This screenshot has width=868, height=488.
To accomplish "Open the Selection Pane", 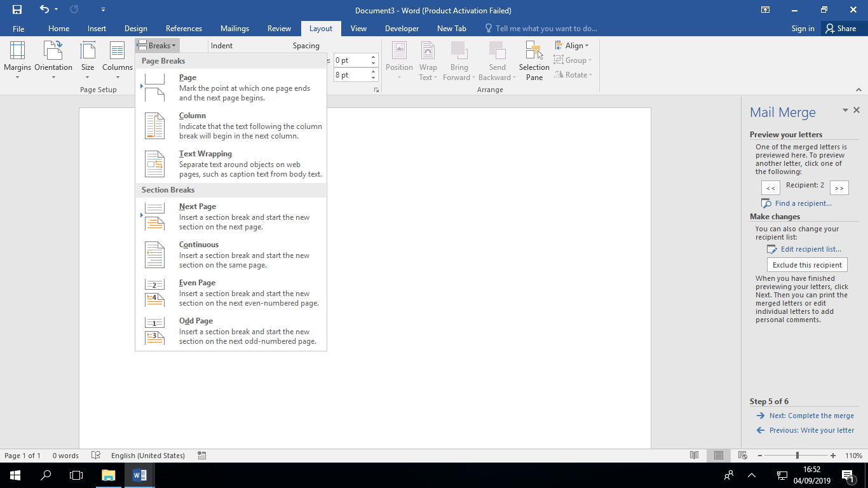I will point(534,61).
